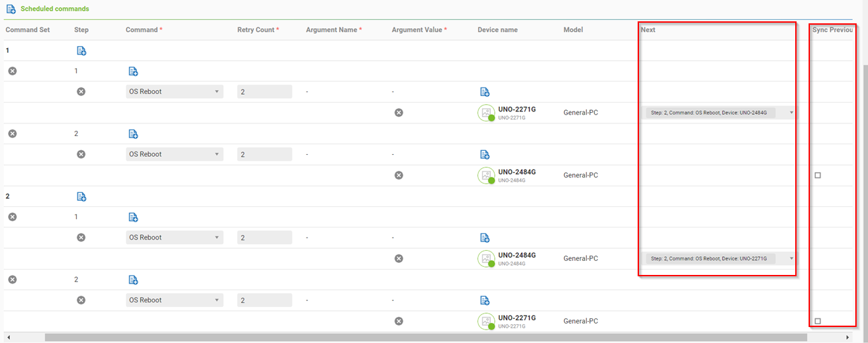This screenshot has height=343, width=868.
Task: Open Next dropdown showing Device: UNO-2271G
Action: pyautogui.click(x=719, y=258)
